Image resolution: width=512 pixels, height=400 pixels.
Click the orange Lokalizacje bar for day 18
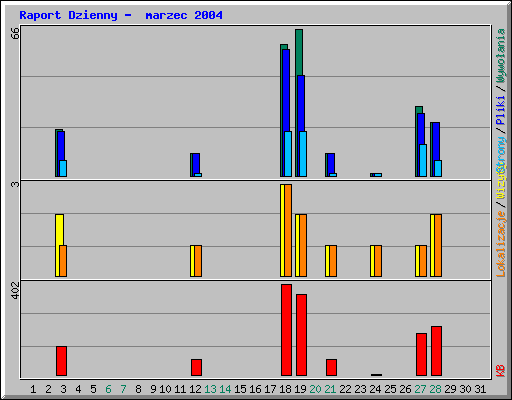tap(288, 230)
